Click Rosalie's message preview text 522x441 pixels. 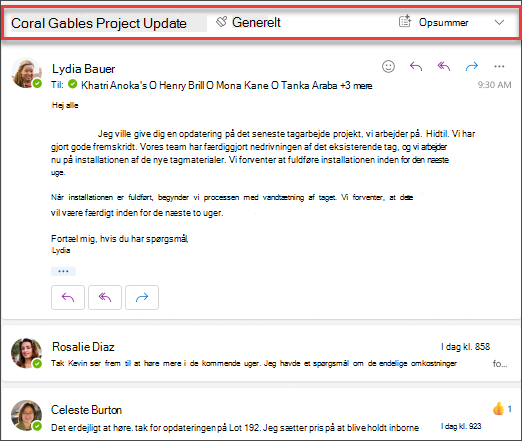pos(254,363)
